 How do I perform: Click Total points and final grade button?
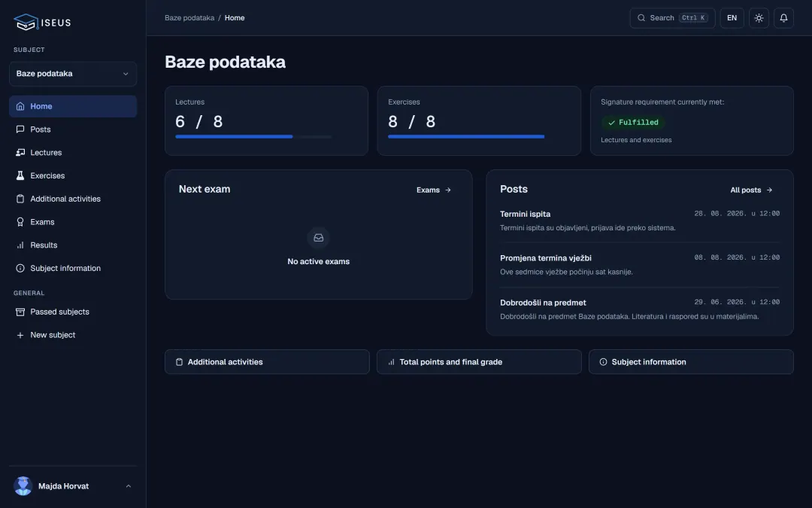point(479,362)
